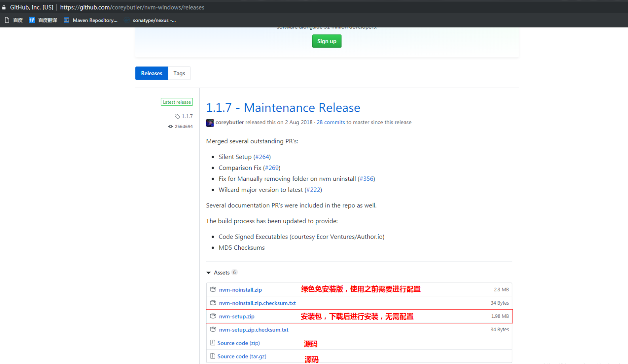Click 'Merged several outstanding PR's:' text
The height and width of the screenshot is (364, 628).
(x=252, y=141)
